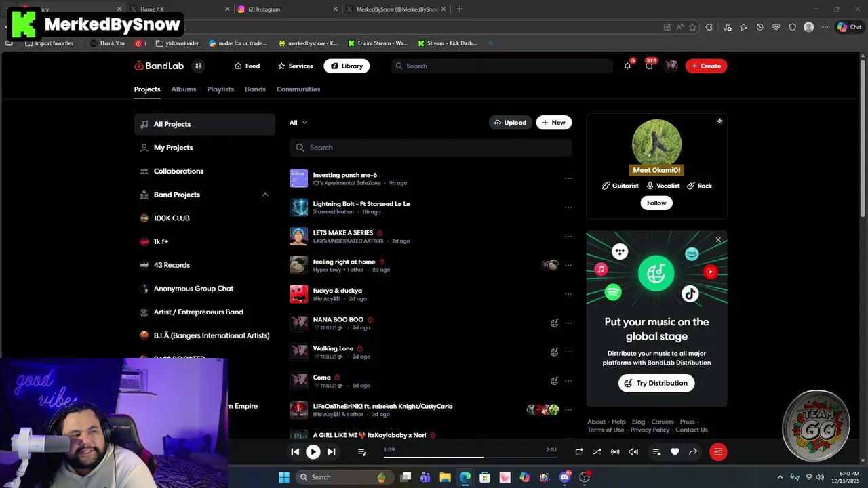Open the Privacy Policy link
This screenshot has width=868, height=488.
pyautogui.click(x=650, y=430)
